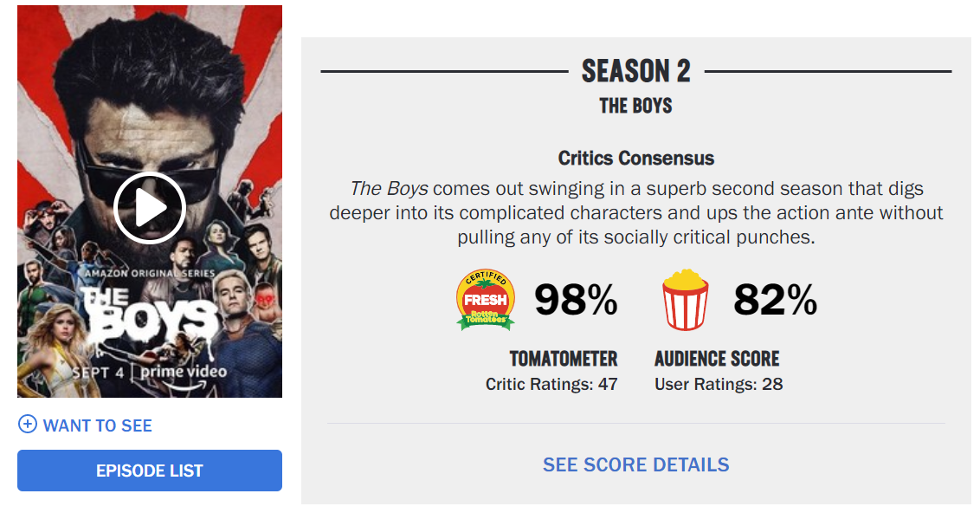Click THE BOYS subtitle under Season 2
The height and width of the screenshot is (513, 980).
[635, 106]
